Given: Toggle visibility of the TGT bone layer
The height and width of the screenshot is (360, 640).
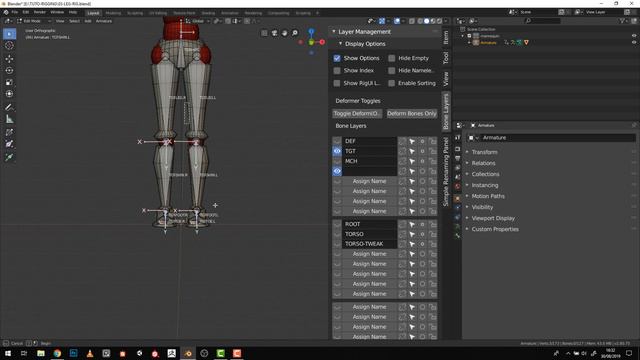Looking at the screenshot, I should point(337,151).
